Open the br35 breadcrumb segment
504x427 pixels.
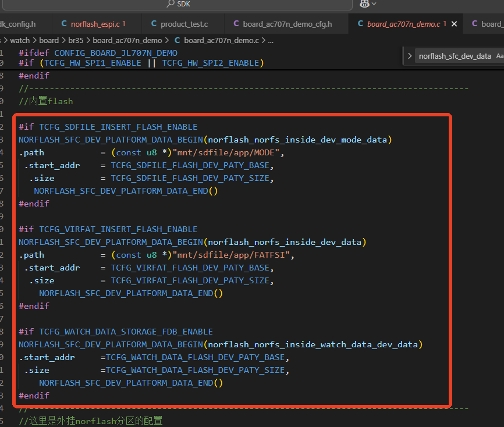(x=76, y=41)
